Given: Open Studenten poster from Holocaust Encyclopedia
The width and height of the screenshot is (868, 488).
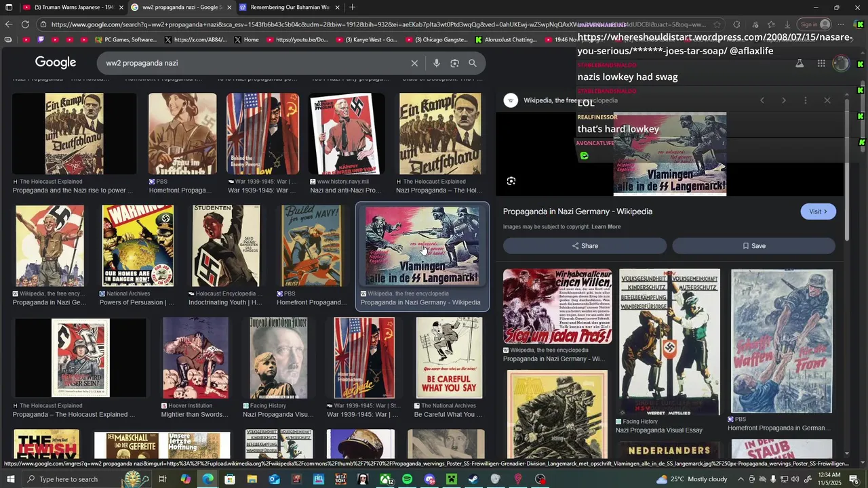Looking at the screenshot, I should point(226,246).
